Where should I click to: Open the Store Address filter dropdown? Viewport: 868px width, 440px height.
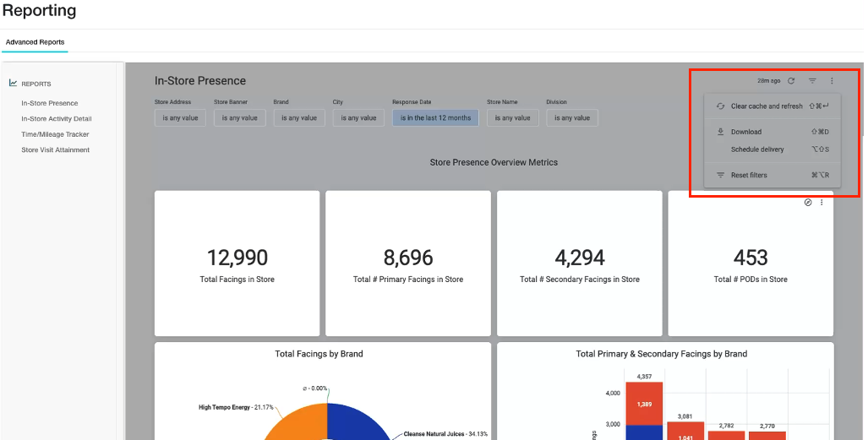click(x=180, y=118)
